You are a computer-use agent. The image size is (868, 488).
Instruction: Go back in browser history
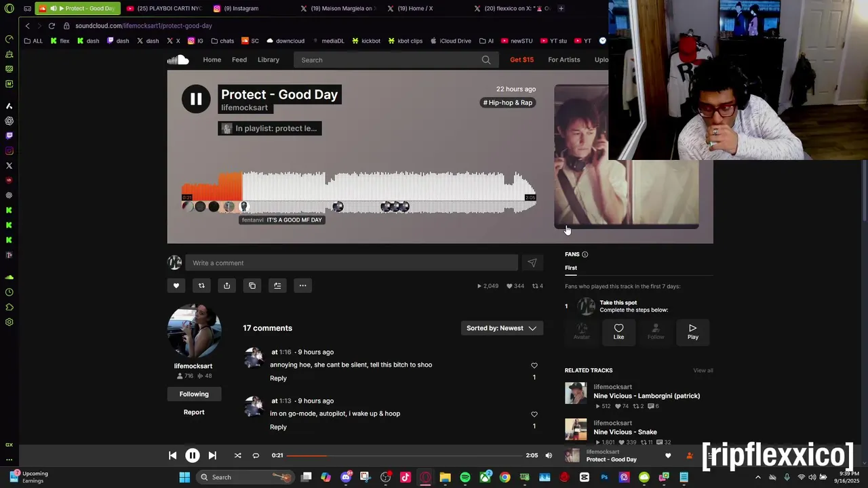(27, 26)
